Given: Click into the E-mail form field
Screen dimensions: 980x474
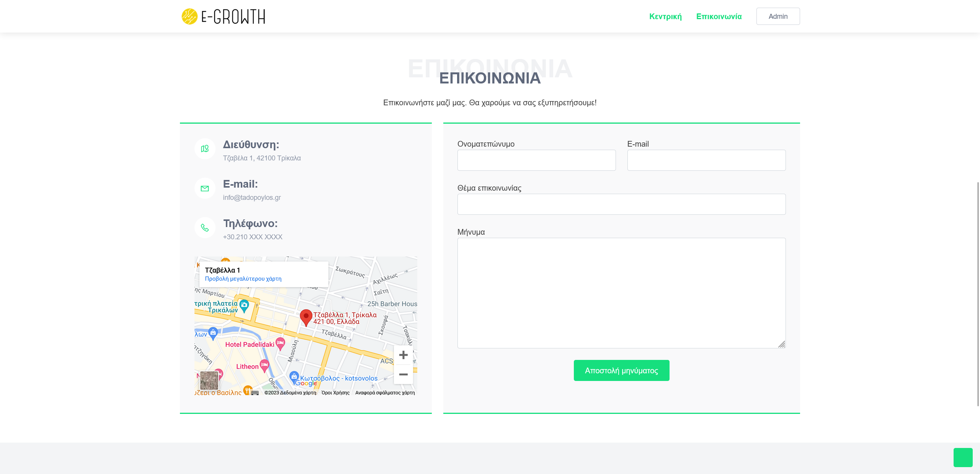Looking at the screenshot, I should 706,160.
